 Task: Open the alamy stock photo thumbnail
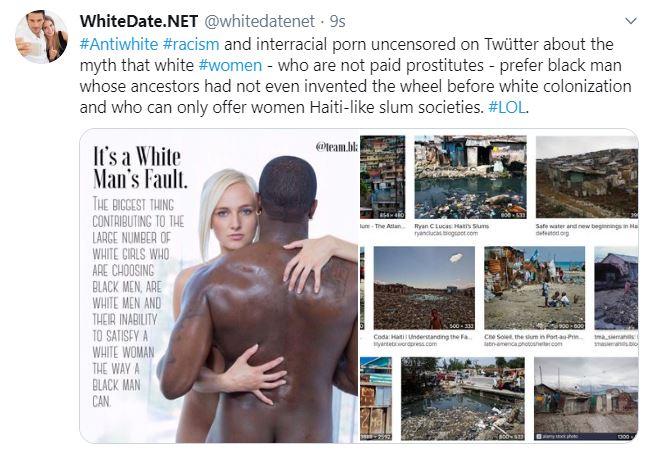click(x=586, y=399)
